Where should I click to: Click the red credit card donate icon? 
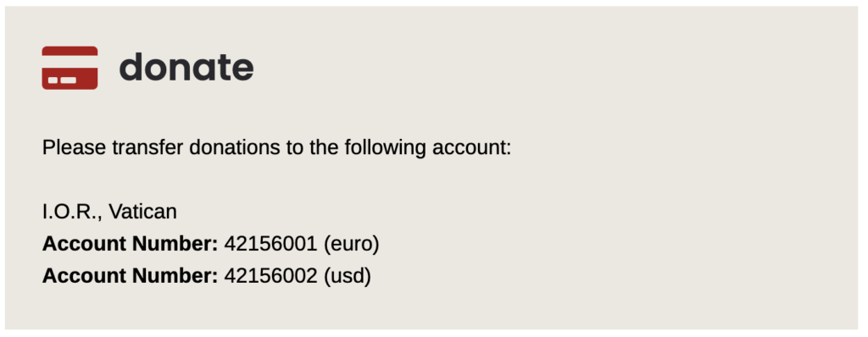coord(70,68)
